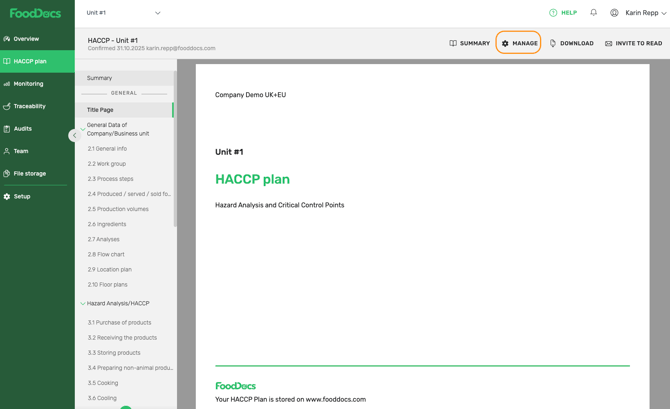This screenshot has height=409, width=670.
Task: Click the Company Demo UK+EU text
Action: tap(250, 95)
